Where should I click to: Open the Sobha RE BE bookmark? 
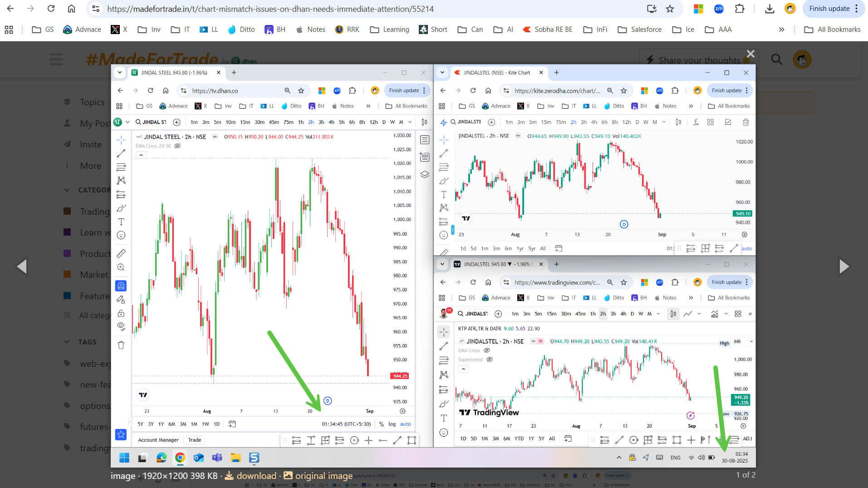click(548, 30)
